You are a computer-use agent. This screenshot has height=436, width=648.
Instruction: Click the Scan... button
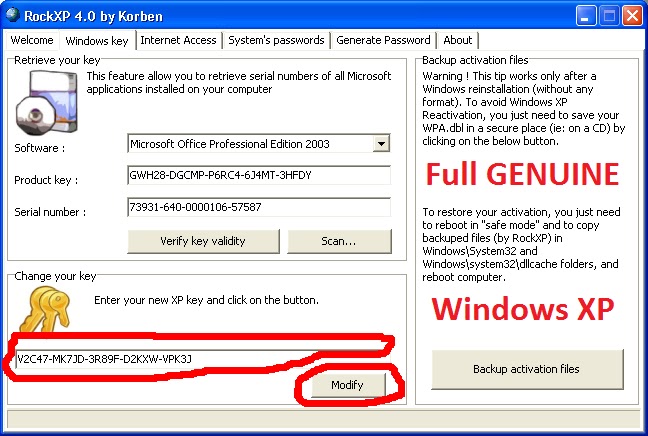click(x=339, y=241)
